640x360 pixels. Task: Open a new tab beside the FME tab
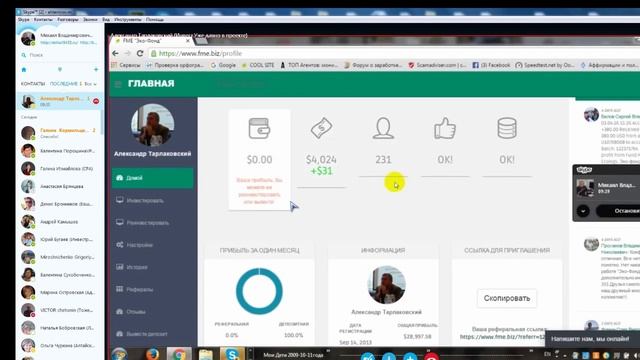click(x=202, y=41)
